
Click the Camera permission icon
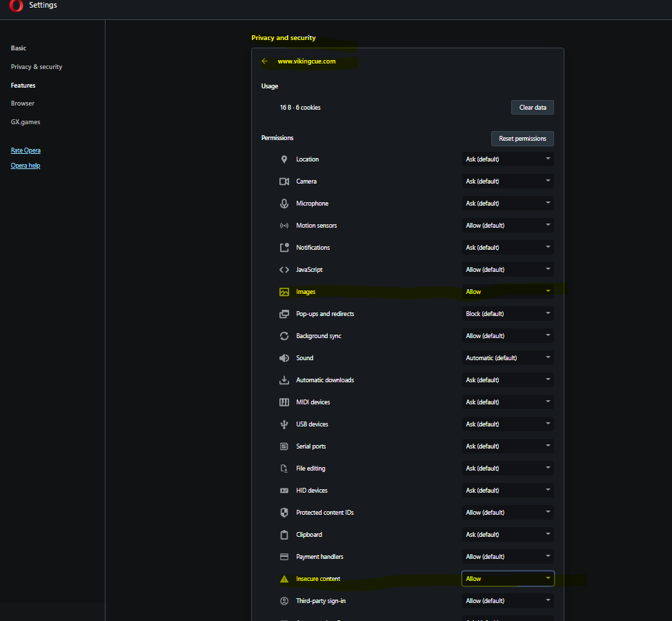284,181
